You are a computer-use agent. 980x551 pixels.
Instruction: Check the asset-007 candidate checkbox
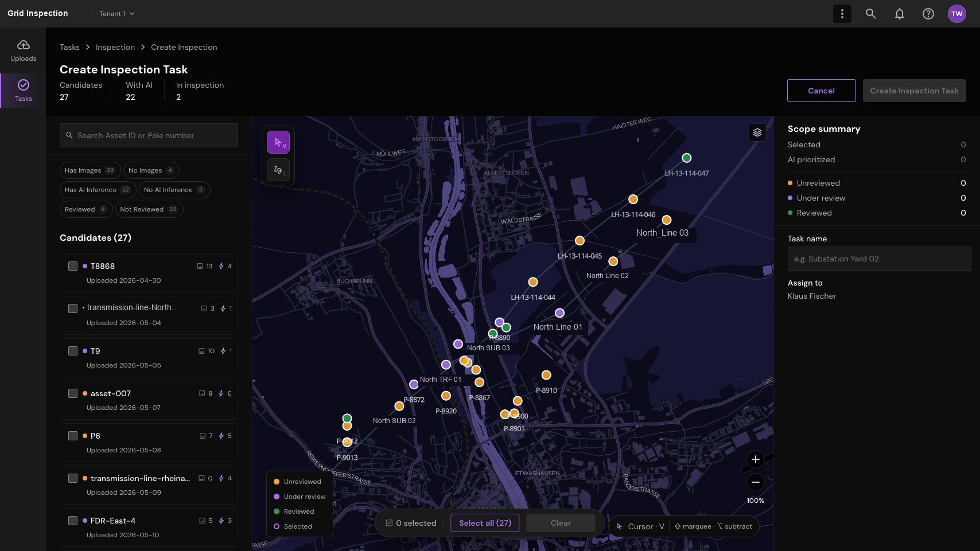tap(73, 393)
